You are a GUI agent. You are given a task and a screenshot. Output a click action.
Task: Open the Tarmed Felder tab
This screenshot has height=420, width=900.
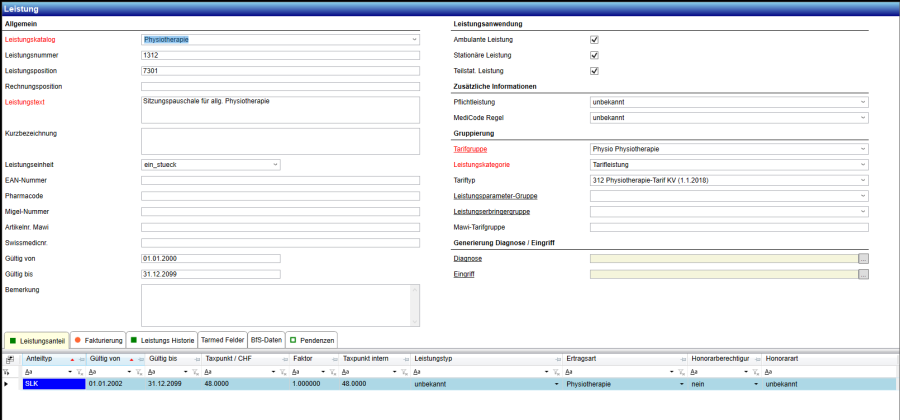(221, 339)
